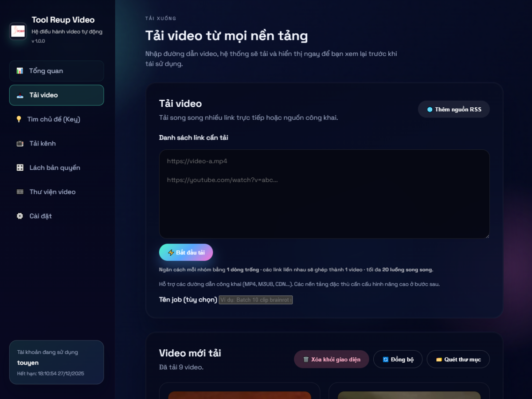
Task: Click the gear icon for Cài đặt
Action: tap(20, 216)
